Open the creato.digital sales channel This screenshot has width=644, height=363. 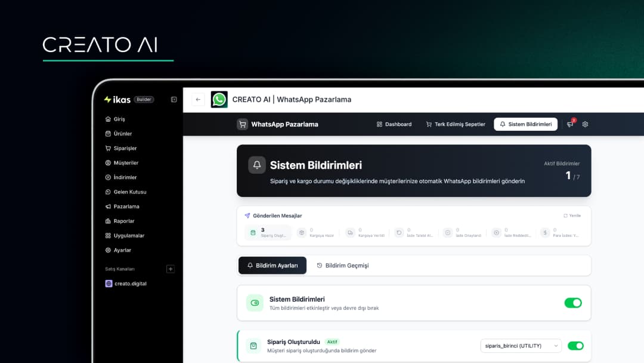[x=129, y=284]
